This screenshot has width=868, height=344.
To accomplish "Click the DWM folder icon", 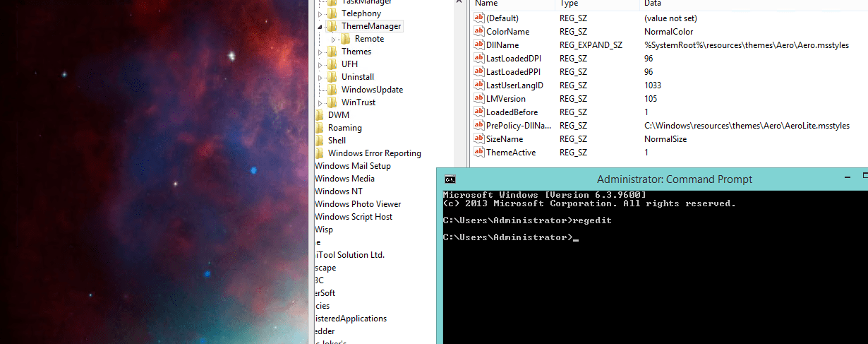I will [319, 115].
